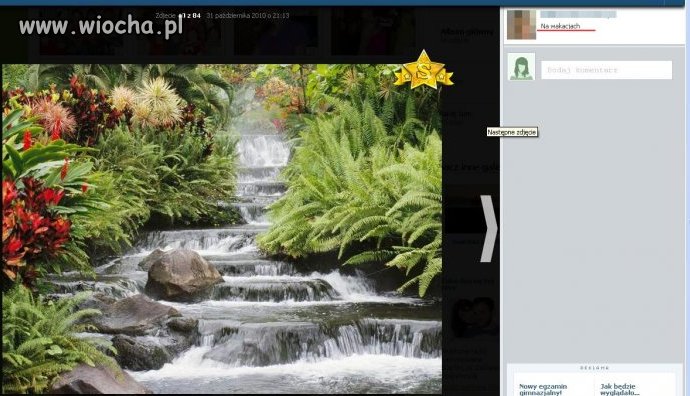
Task: Click the 'REKLAMA' label above the ads
Action: pyautogui.click(x=594, y=367)
